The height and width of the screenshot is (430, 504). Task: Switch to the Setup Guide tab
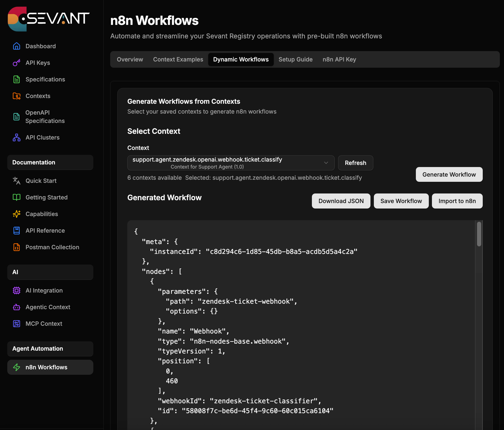[296, 59]
